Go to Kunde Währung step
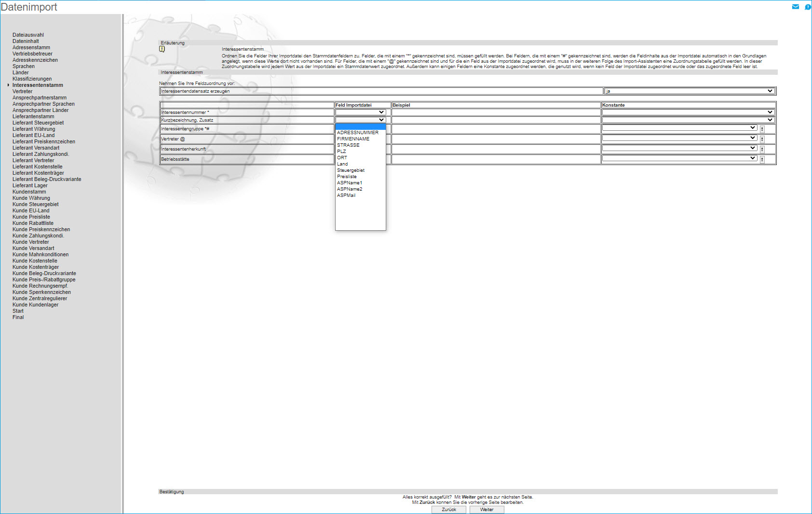812x514 pixels. pos(31,198)
